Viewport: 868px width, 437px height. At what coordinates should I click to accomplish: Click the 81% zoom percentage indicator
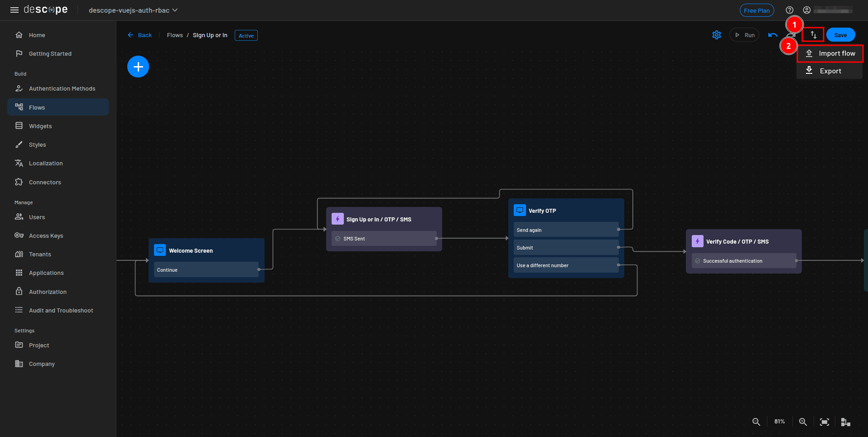779,422
